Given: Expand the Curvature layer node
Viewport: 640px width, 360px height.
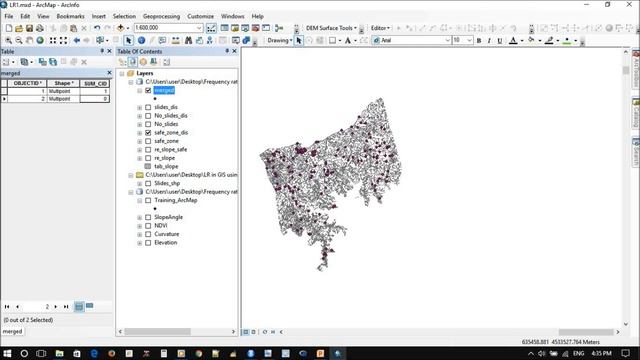Looking at the screenshot, I should click(x=140, y=234).
